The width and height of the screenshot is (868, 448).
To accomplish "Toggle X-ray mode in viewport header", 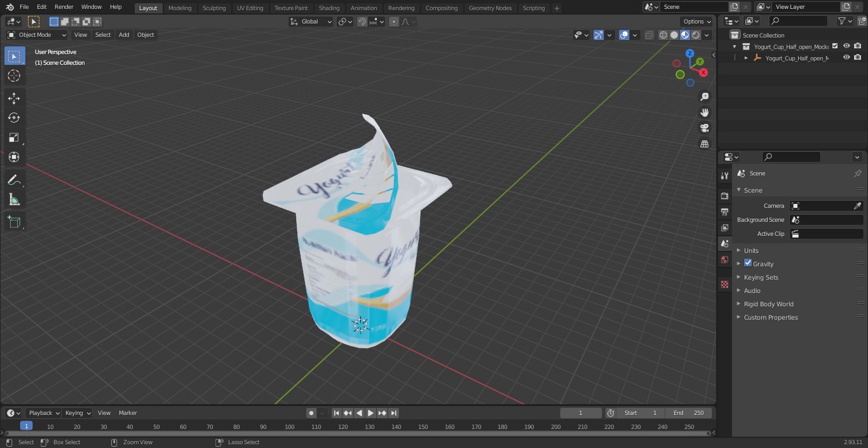I will [649, 35].
